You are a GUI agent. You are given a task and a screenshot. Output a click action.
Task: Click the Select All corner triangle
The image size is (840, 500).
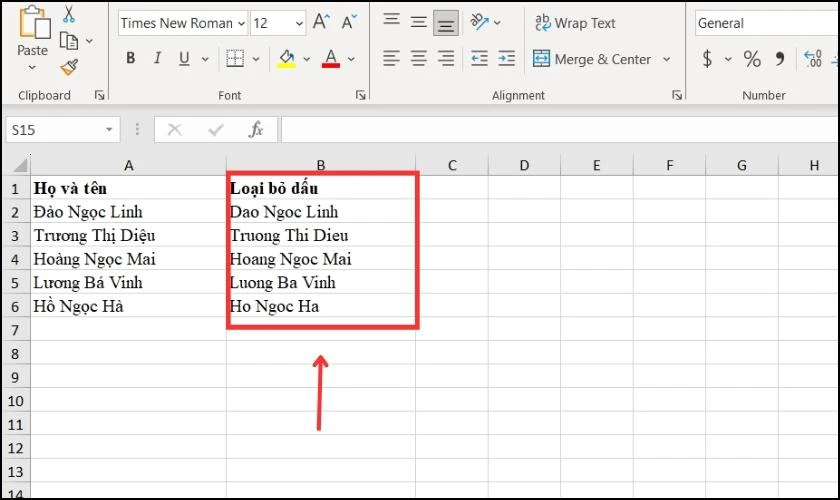pyautogui.click(x=19, y=165)
